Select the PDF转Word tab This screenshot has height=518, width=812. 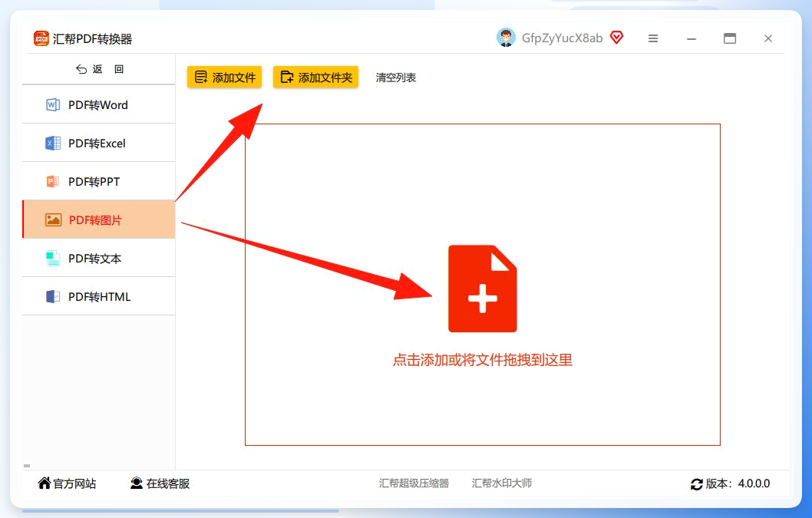[98, 104]
